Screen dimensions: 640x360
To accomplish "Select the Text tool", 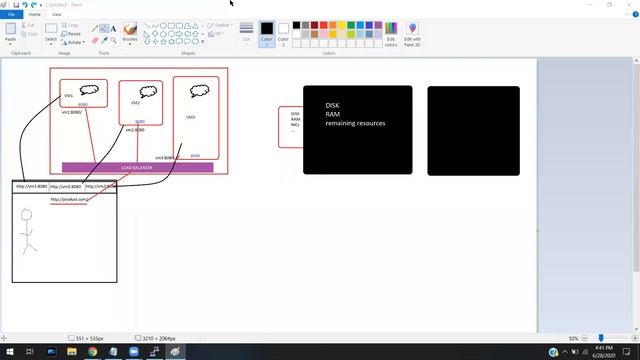I will (x=113, y=29).
